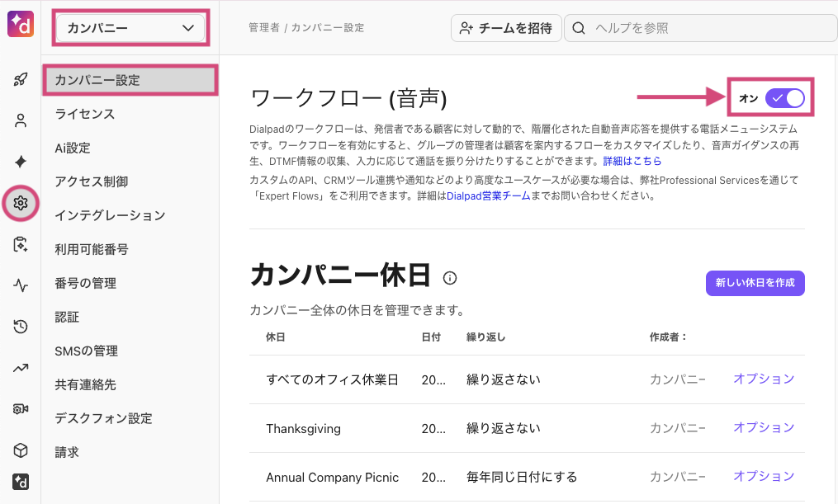Select the meeting camera icon in sidebar
The width and height of the screenshot is (838, 504).
(x=19, y=409)
